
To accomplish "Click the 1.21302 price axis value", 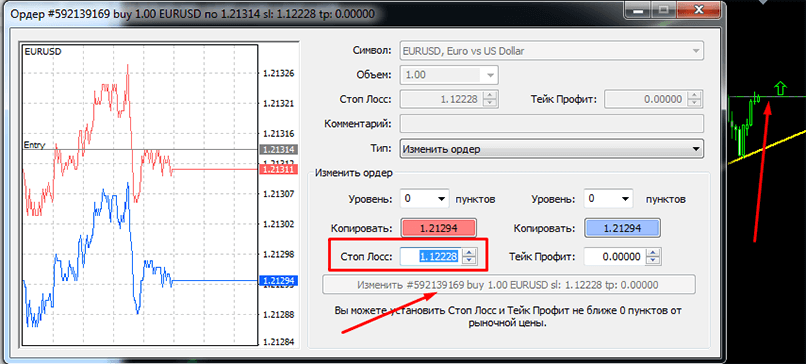I will (278, 224).
